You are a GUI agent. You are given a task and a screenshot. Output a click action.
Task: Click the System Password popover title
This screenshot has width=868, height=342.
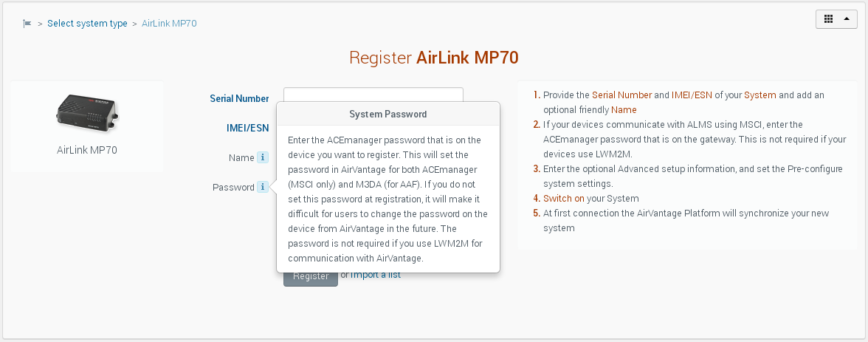(x=387, y=114)
